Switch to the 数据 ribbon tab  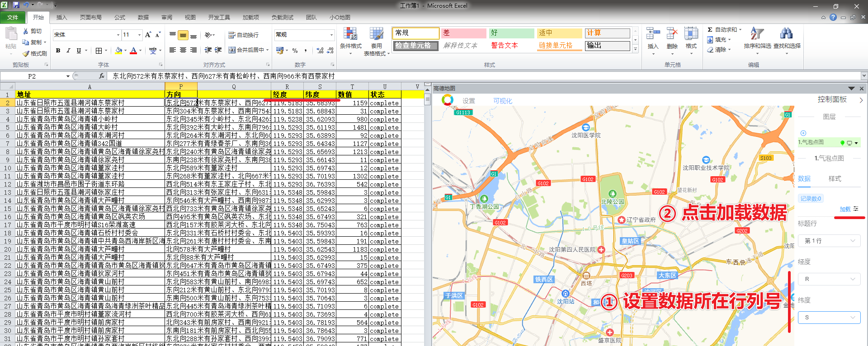click(143, 18)
